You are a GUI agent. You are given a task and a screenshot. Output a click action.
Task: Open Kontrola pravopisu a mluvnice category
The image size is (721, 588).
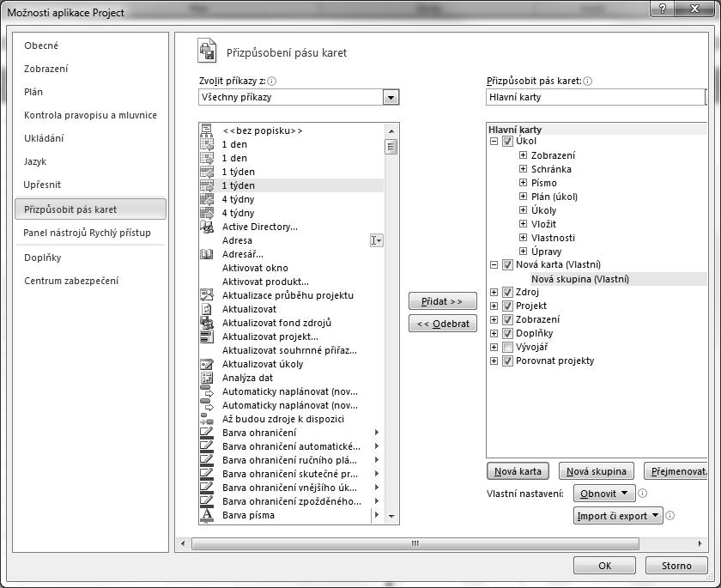coord(91,115)
